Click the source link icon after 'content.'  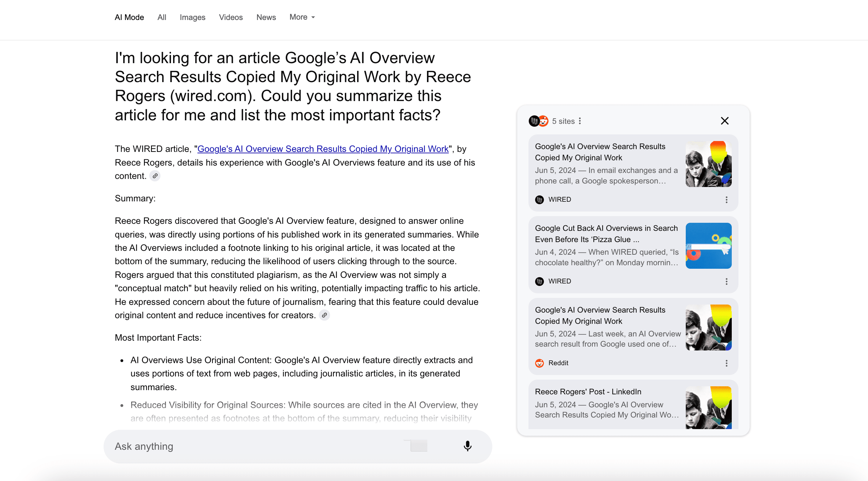click(155, 176)
